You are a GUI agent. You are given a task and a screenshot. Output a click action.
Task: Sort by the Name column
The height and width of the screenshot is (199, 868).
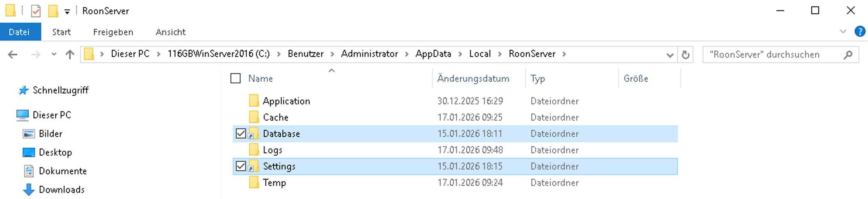261,79
